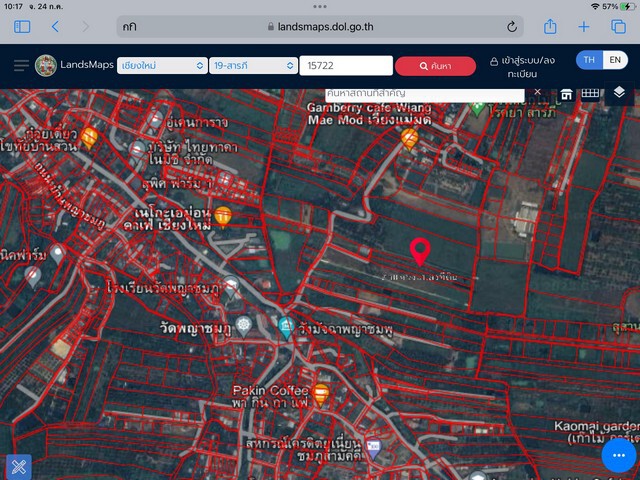This screenshot has height=480, width=640.
Task: Open the drawing tools button
Action: pyautogui.click(x=19, y=467)
